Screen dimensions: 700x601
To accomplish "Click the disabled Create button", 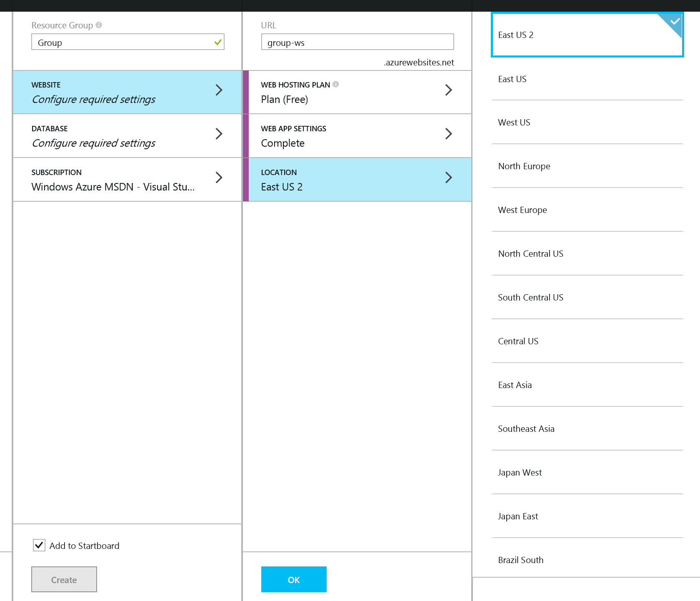I will 64,579.
